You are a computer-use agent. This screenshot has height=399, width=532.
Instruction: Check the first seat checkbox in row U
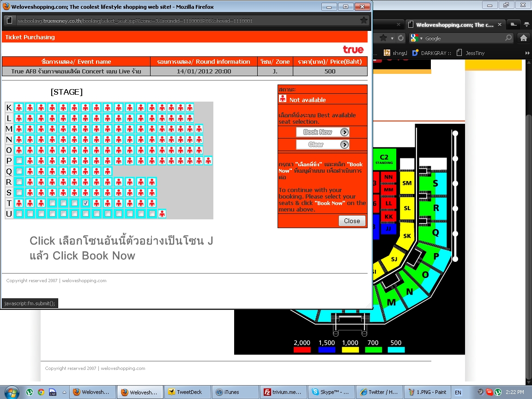click(x=19, y=214)
